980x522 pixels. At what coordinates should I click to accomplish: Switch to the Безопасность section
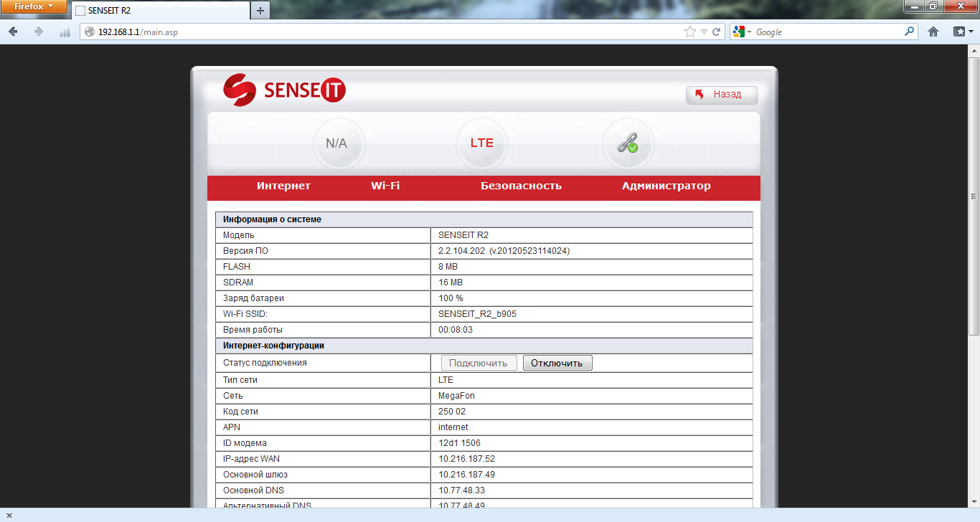(x=521, y=186)
